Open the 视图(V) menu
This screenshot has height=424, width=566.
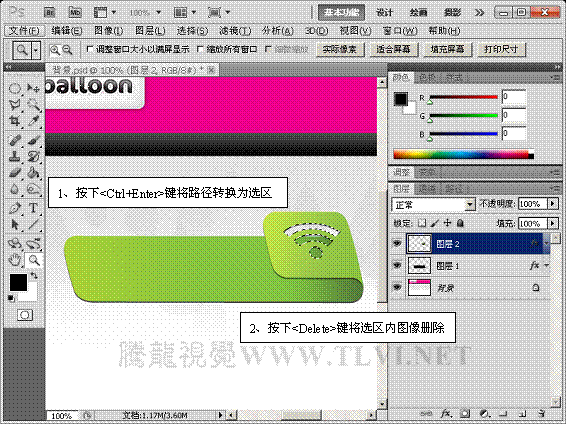coord(356,31)
